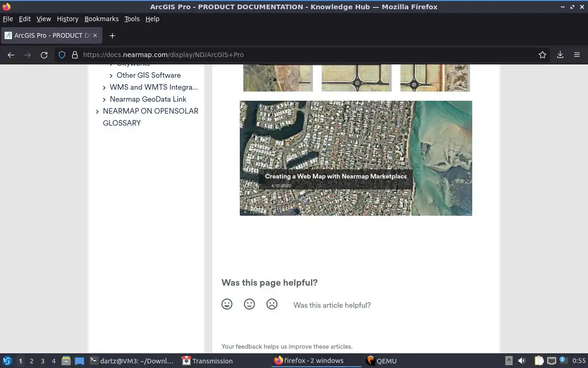Click the feedback helps us improve text
Image resolution: width=588 pixels, height=368 pixels.
(x=287, y=346)
